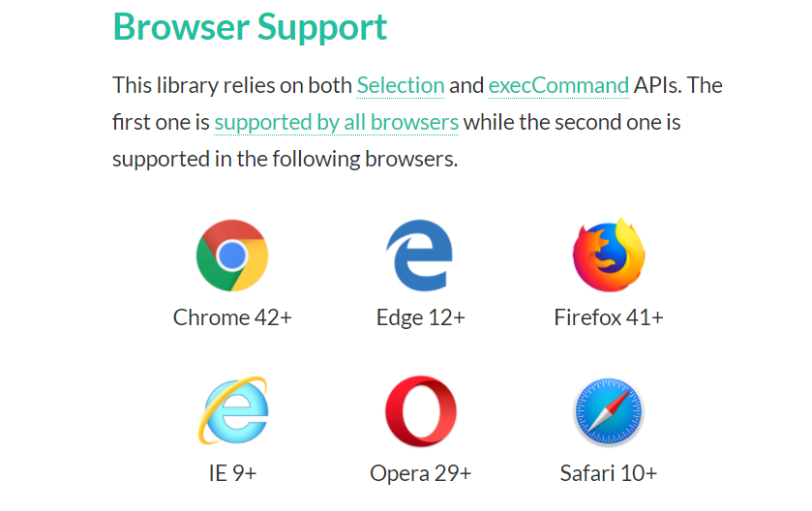Open the execCommand link
The image size is (812, 511).
558,85
